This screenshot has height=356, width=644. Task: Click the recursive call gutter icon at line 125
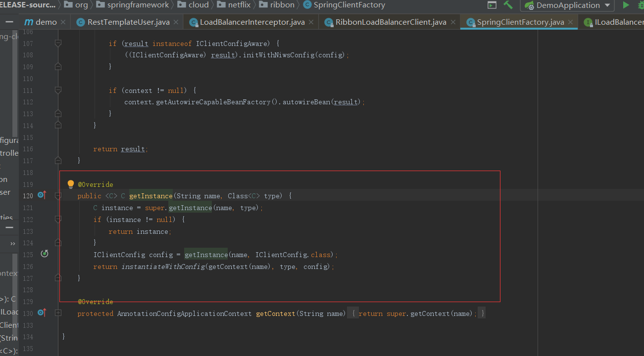[45, 254]
